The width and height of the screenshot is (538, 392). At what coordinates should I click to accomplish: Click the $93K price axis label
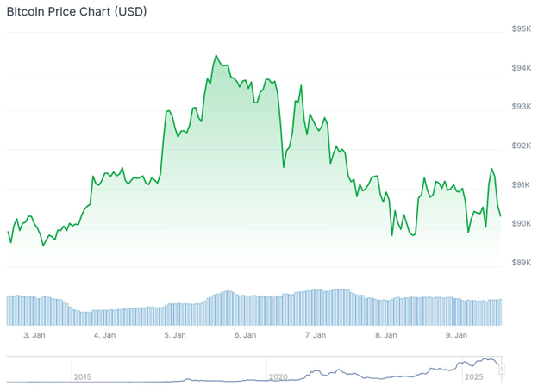click(522, 107)
